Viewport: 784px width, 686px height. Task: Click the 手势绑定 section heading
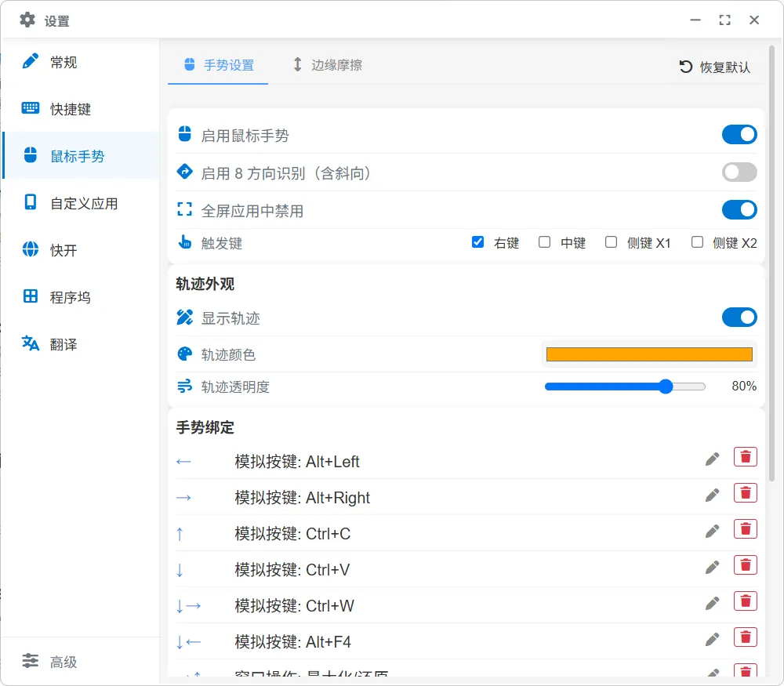click(x=205, y=427)
